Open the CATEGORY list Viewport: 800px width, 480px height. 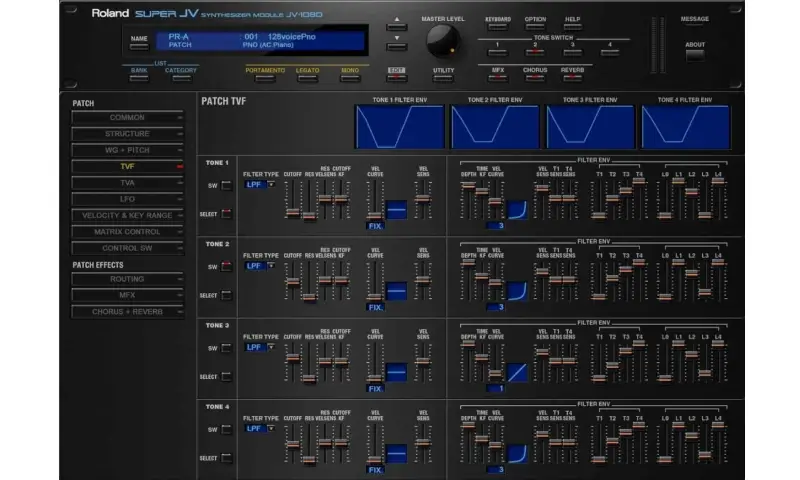[181, 78]
